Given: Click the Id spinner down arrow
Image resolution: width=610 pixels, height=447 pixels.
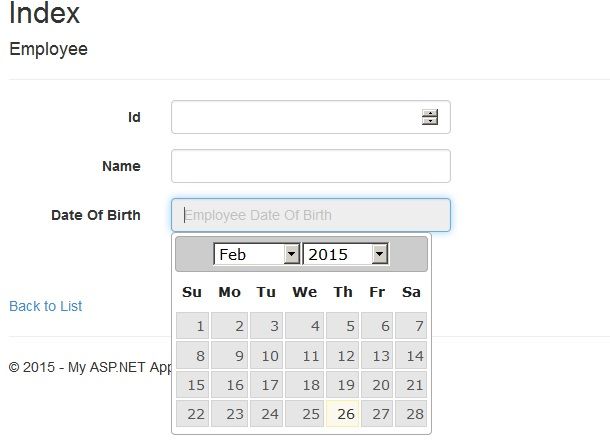Looking at the screenshot, I should (430, 121).
